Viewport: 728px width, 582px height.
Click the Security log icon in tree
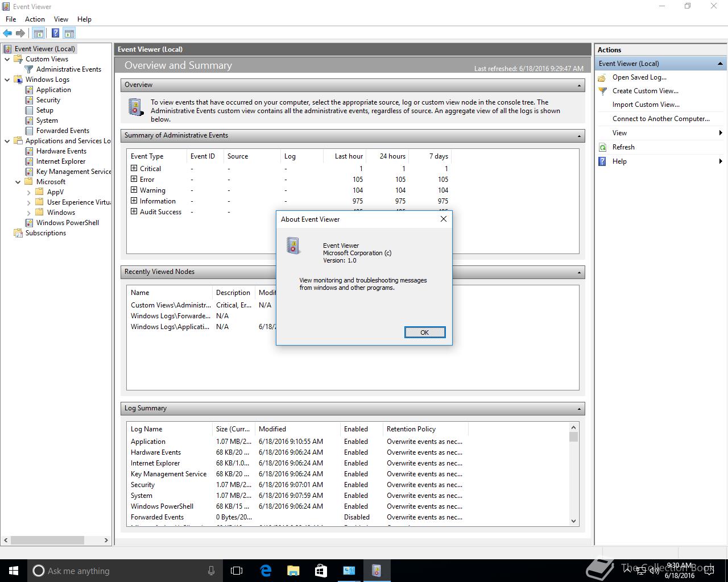tap(29, 100)
